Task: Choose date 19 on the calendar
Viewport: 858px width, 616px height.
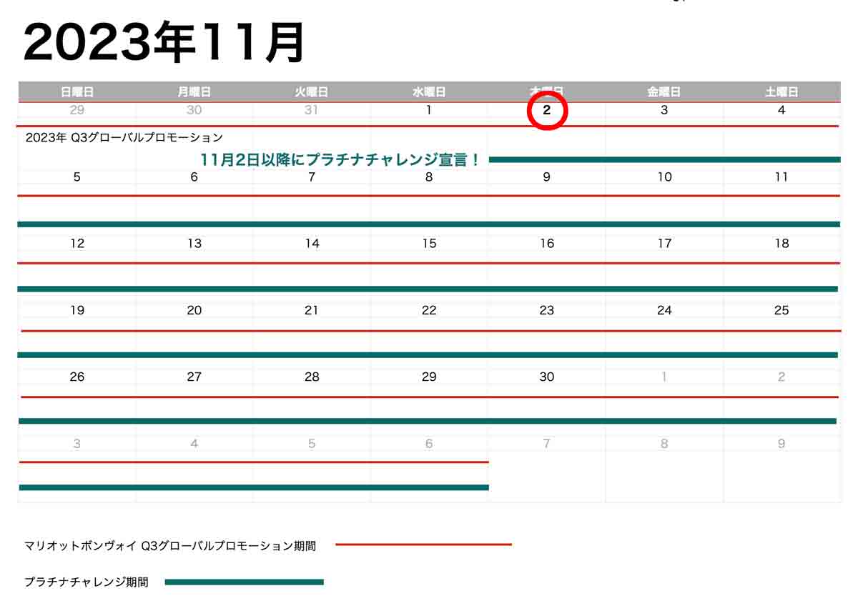Action: tap(77, 310)
